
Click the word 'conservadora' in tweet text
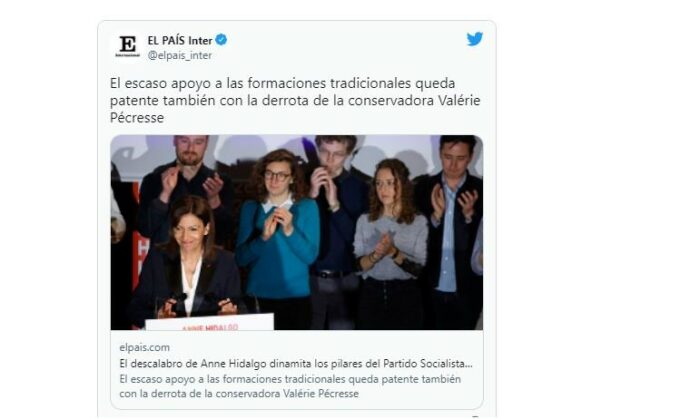(391, 100)
